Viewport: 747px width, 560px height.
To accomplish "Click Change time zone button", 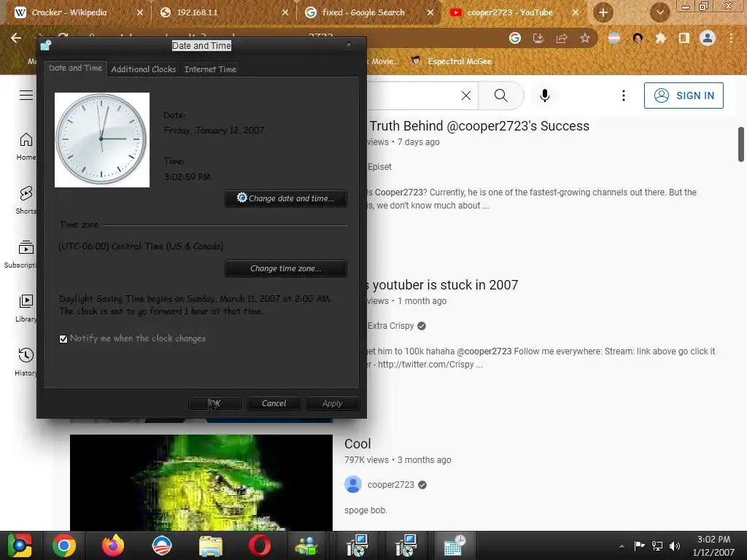I will [286, 268].
